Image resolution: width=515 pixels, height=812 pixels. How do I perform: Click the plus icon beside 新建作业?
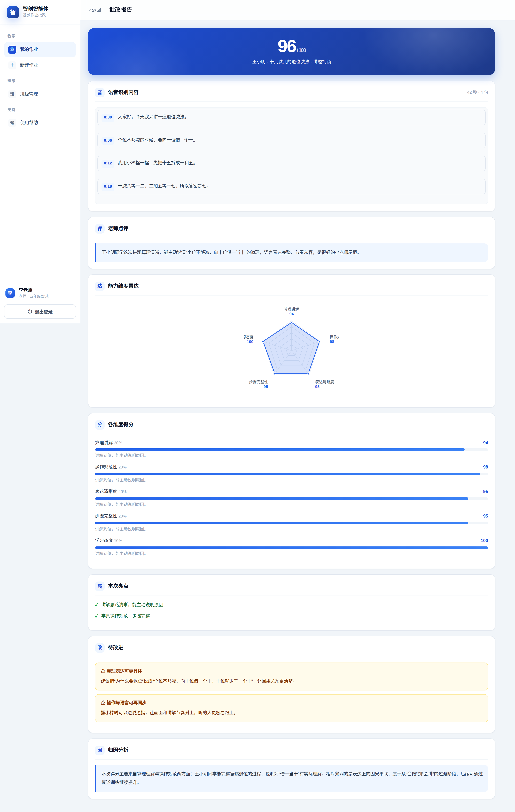[x=12, y=65]
